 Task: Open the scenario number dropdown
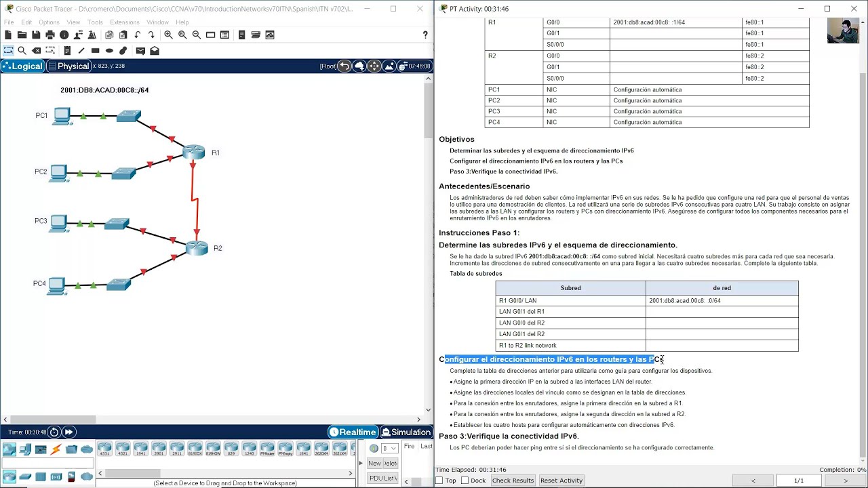pyautogui.click(x=389, y=448)
